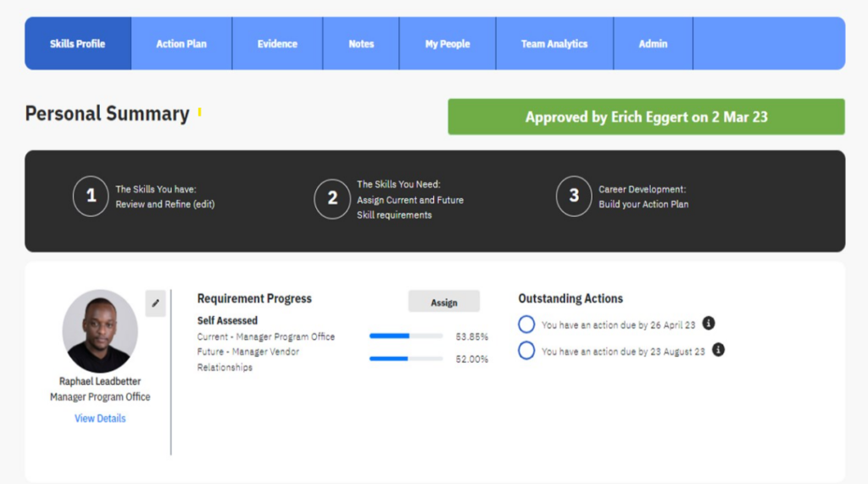Open the Team Analytics tab

click(x=554, y=43)
